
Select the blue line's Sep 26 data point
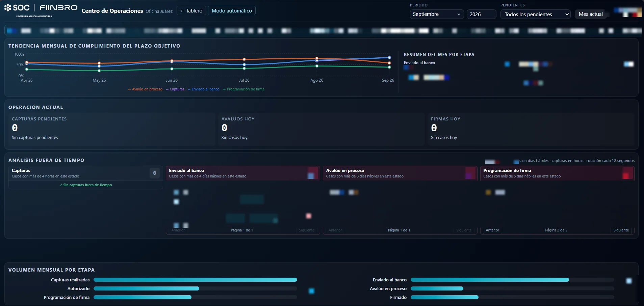point(389,57)
